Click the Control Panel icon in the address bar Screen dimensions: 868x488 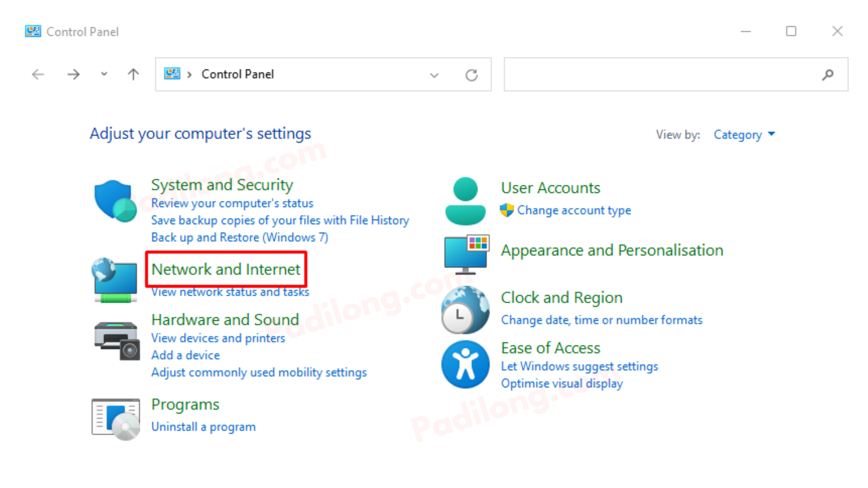coord(172,74)
